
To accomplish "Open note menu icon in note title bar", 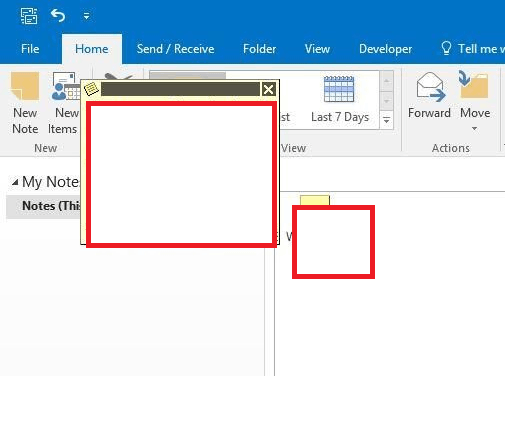I will click(91, 89).
